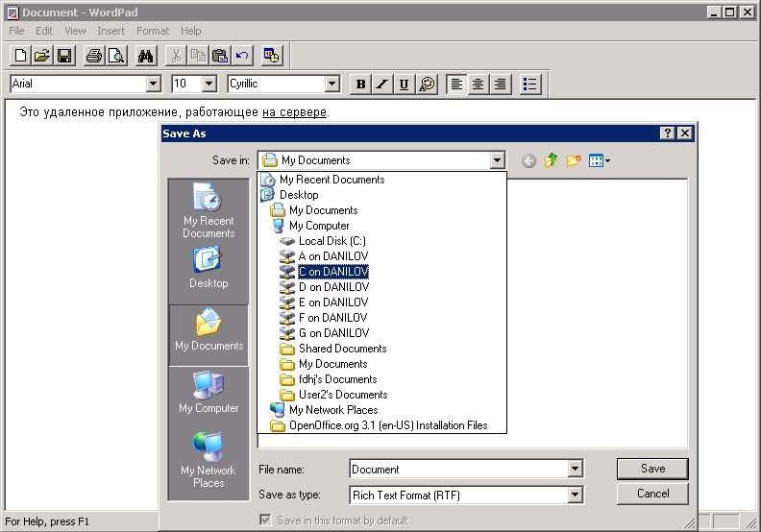Click the Cut scissors icon
Screen dimensions: 761x532
pos(176,56)
